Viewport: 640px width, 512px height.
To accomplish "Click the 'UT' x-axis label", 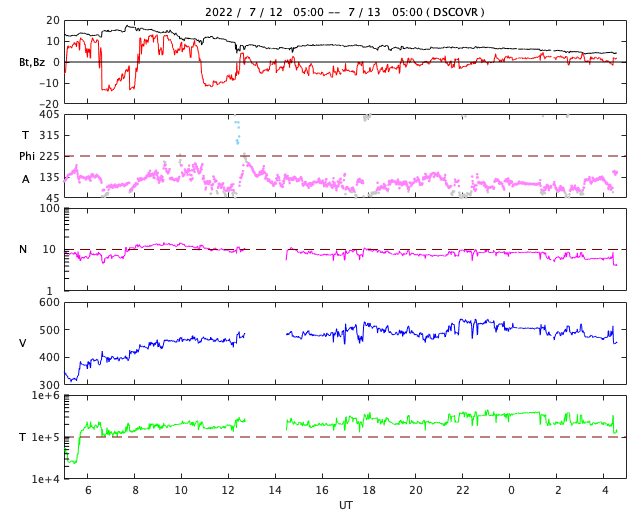I will 345,505.
